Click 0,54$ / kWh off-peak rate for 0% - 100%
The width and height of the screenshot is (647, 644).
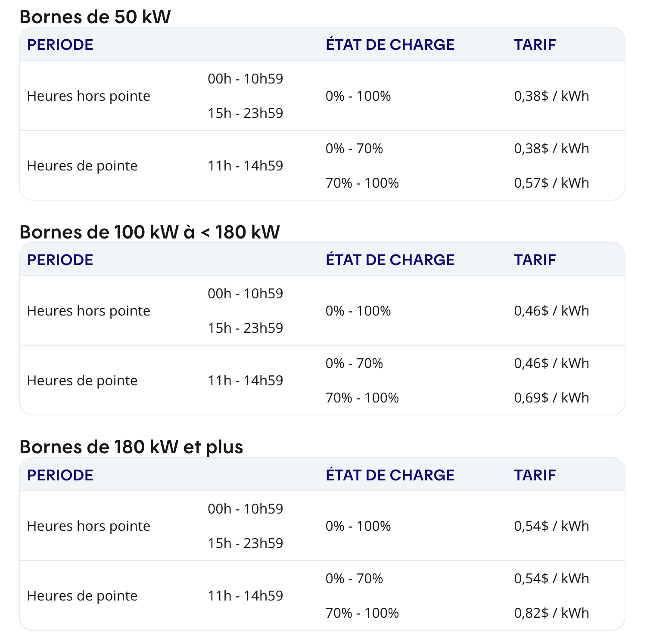pos(551,526)
